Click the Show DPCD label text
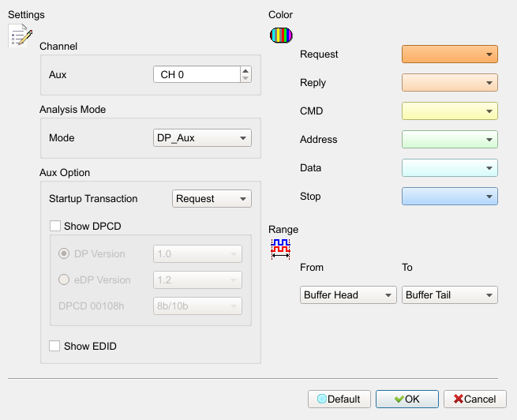517x420 pixels. click(x=92, y=226)
